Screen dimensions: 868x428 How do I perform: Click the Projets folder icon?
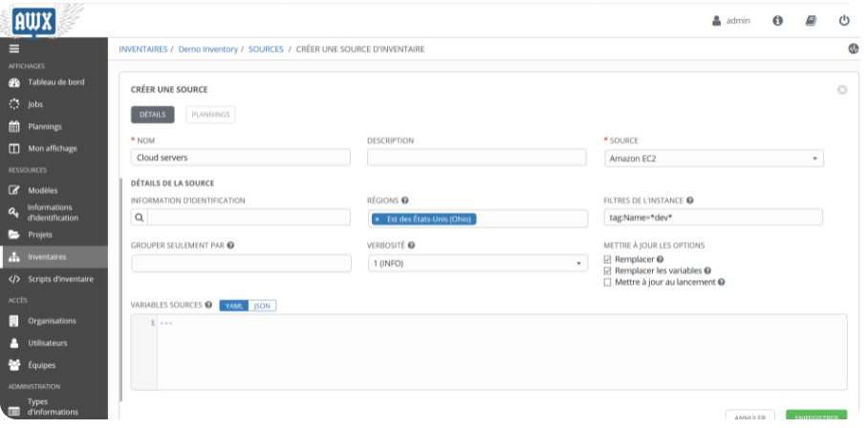(14, 234)
